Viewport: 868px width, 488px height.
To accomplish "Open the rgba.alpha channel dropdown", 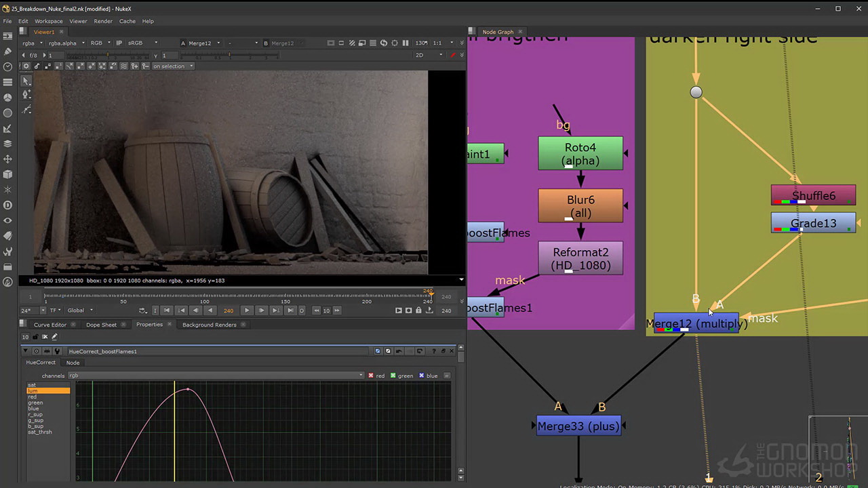I will click(66, 43).
